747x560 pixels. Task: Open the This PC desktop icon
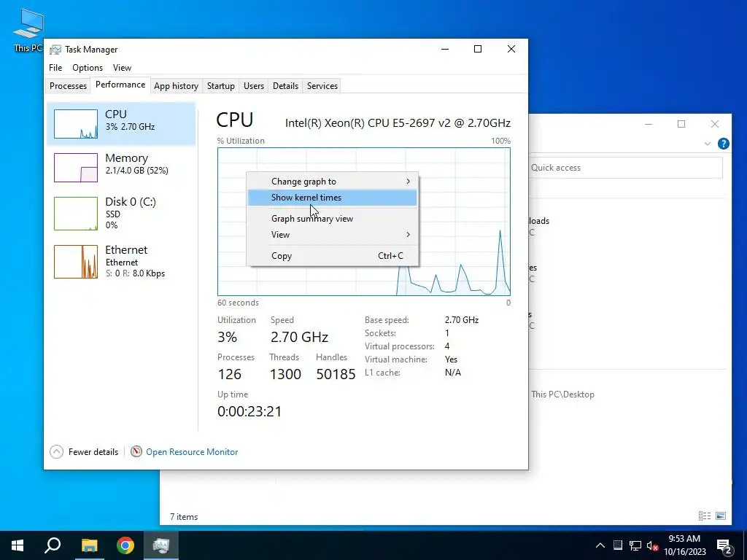coord(28,31)
